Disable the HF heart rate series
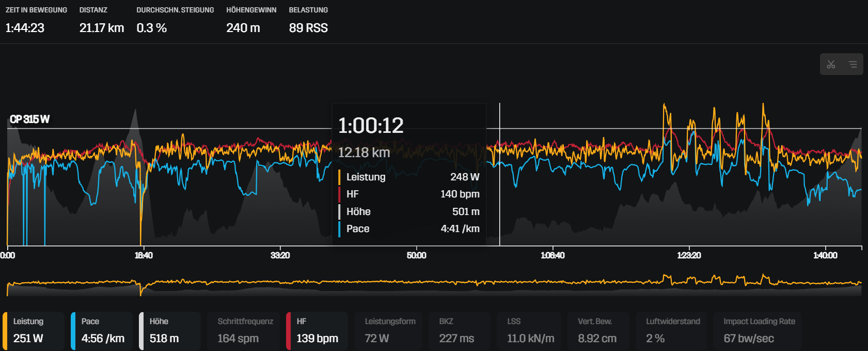The width and height of the screenshot is (868, 351). [317, 330]
